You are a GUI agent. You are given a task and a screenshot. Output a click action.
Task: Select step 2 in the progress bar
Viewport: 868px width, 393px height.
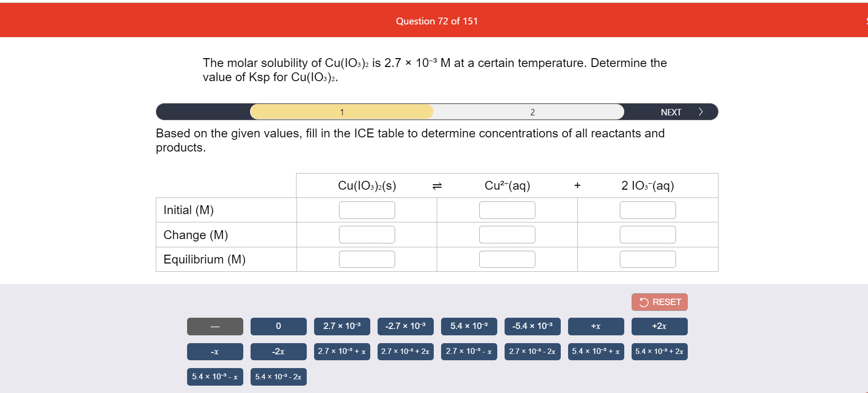[x=532, y=111]
